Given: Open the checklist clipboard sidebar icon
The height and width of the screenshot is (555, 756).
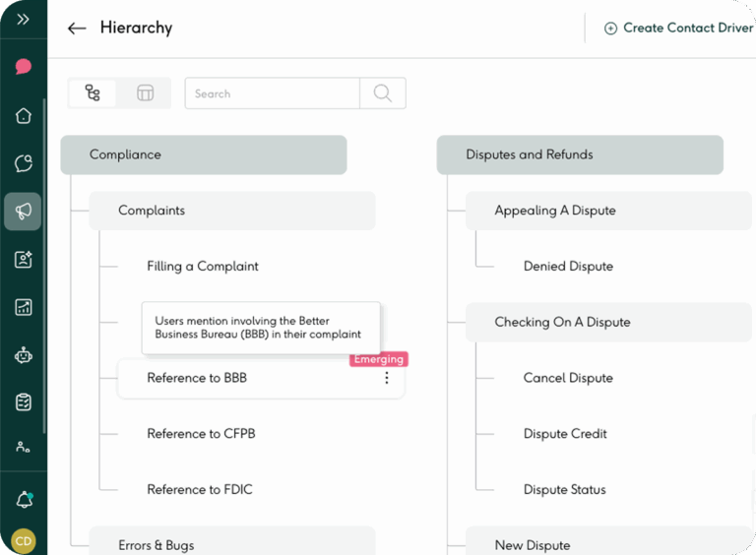Looking at the screenshot, I should 23,402.
